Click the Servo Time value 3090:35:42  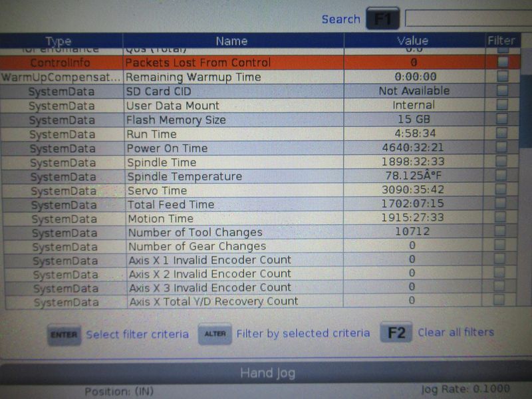tap(412, 190)
